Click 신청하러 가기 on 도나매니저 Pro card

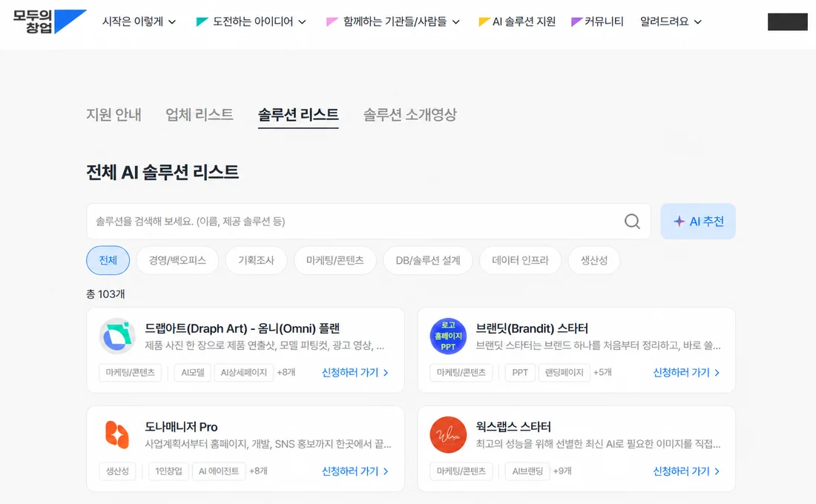point(355,471)
